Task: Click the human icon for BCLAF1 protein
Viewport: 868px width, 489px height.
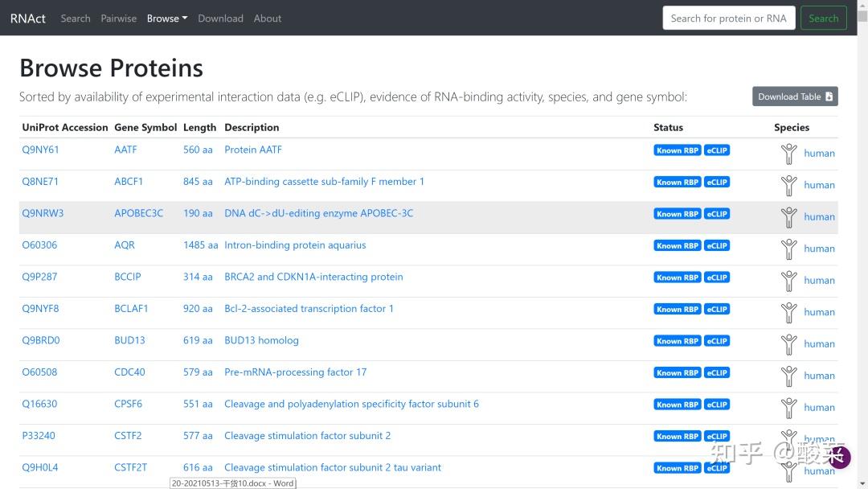Action: click(x=788, y=312)
